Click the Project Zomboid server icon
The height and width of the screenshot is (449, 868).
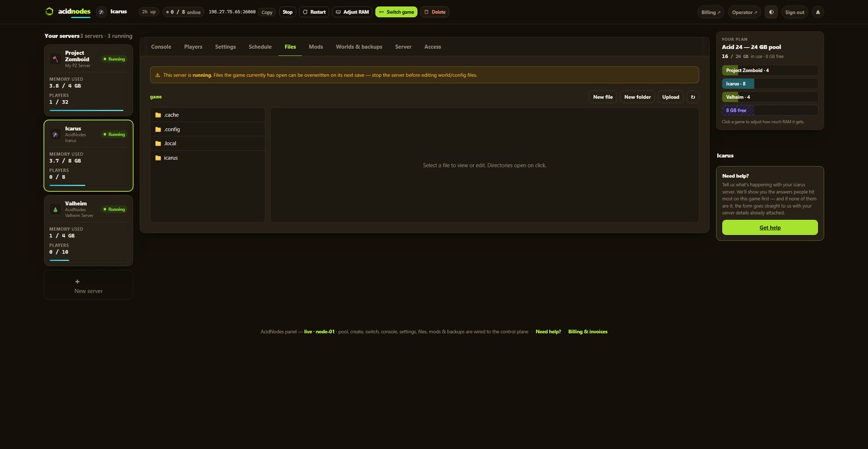55,59
